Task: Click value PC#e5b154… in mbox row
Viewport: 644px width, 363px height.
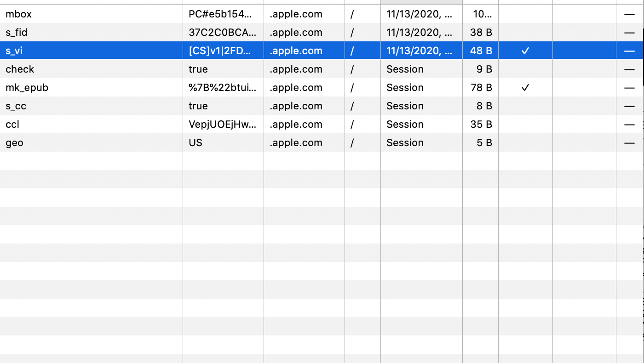Action: click(220, 14)
